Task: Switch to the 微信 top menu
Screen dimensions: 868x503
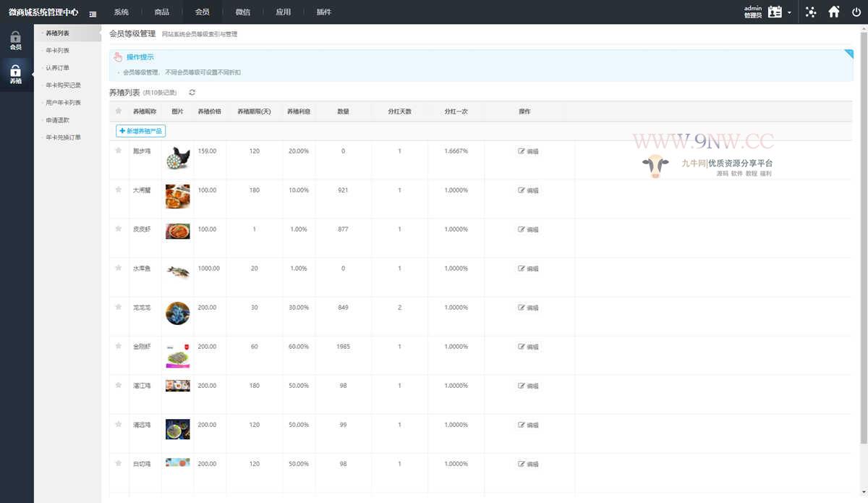Action: pos(243,12)
